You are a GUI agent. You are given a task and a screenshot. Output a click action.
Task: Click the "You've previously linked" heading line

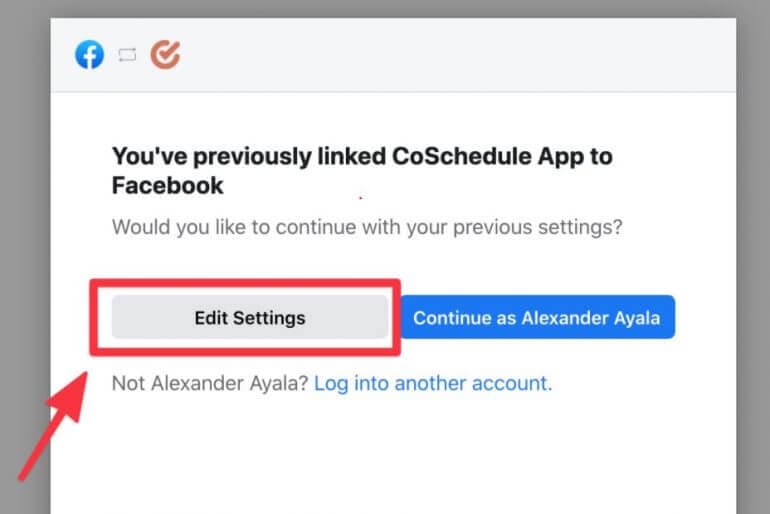tap(362, 157)
